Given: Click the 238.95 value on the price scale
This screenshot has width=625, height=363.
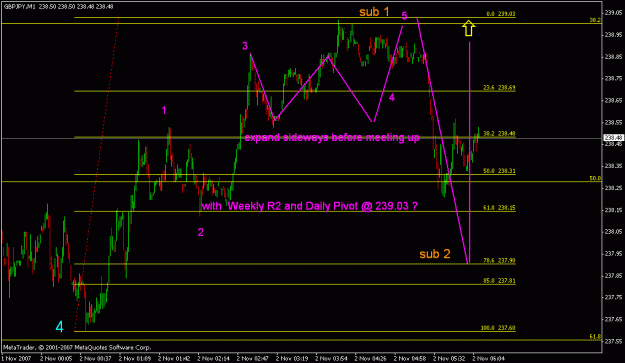Looking at the screenshot, I should click(614, 35).
